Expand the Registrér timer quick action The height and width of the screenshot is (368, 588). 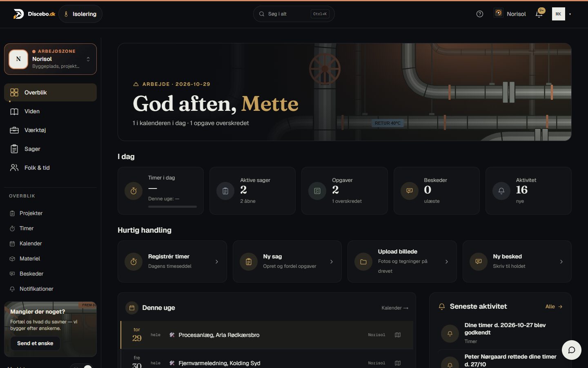coord(172,261)
